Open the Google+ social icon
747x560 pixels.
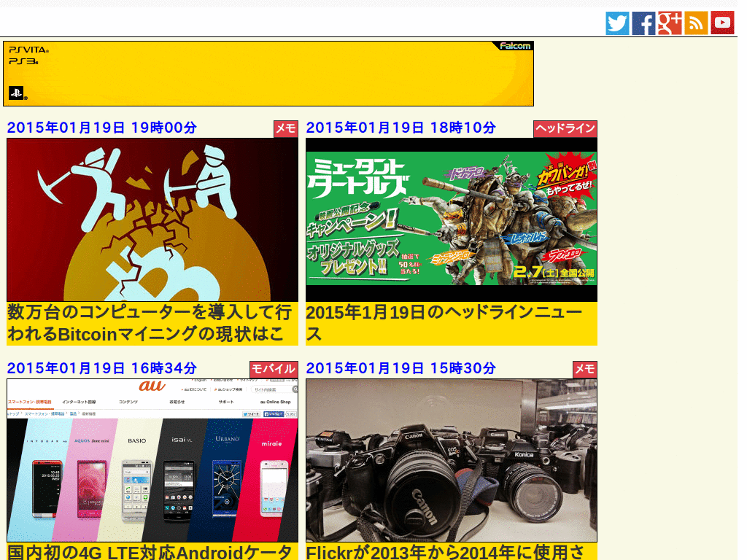(x=670, y=23)
